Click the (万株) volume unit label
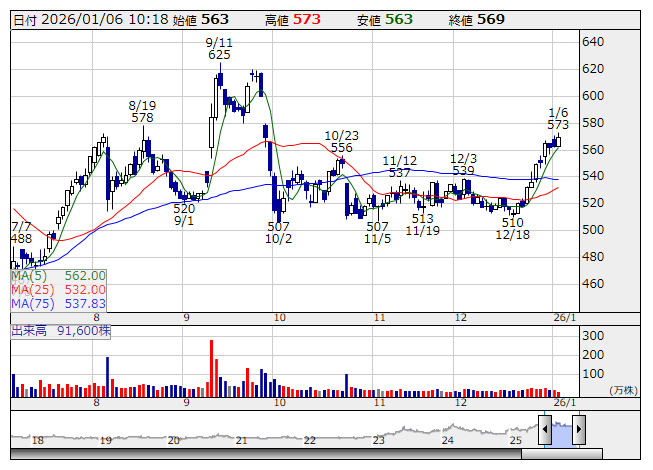This screenshot has width=653, height=470. coord(623,390)
